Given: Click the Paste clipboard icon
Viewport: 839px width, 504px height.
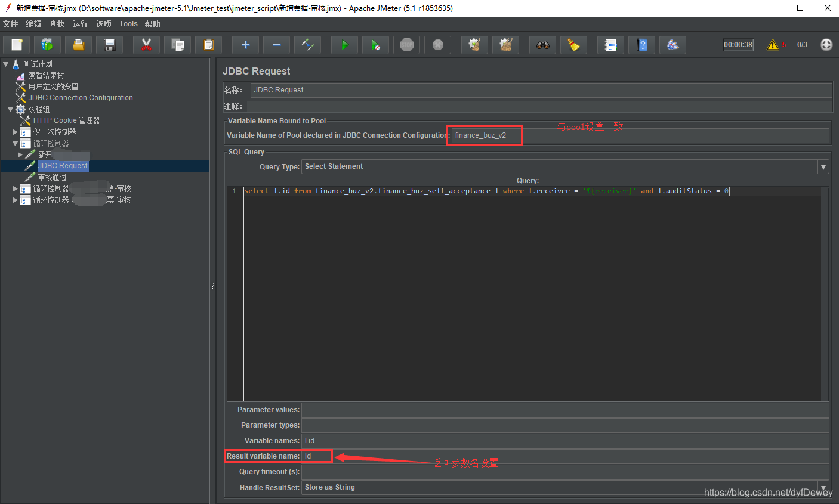Looking at the screenshot, I should click(x=208, y=45).
